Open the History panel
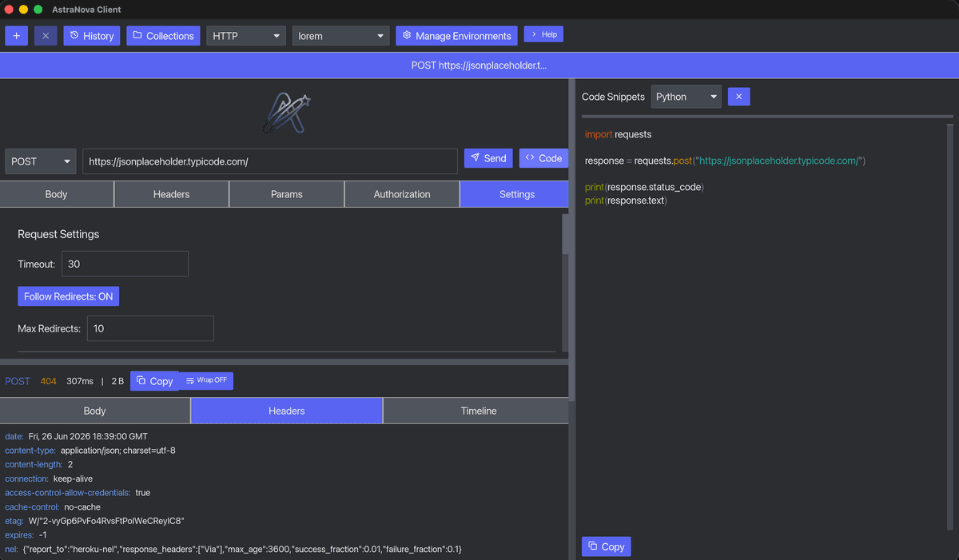Viewport: 959px width, 560px height. (92, 36)
